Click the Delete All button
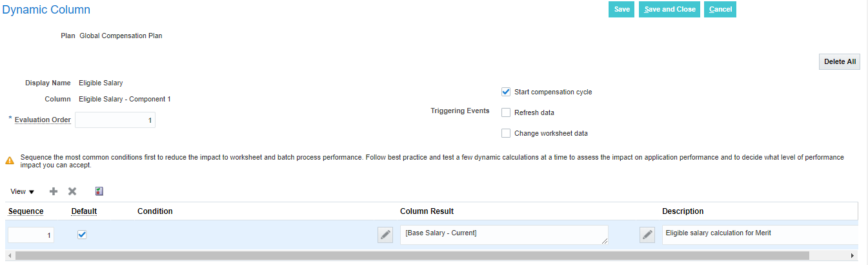The height and width of the screenshot is (265, 868). click(840, 61)
